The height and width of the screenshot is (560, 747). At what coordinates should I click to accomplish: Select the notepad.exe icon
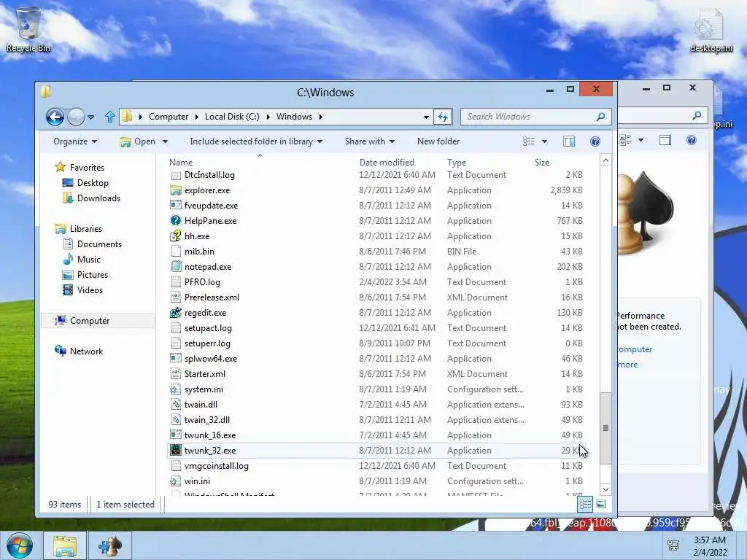click(176, 267)
